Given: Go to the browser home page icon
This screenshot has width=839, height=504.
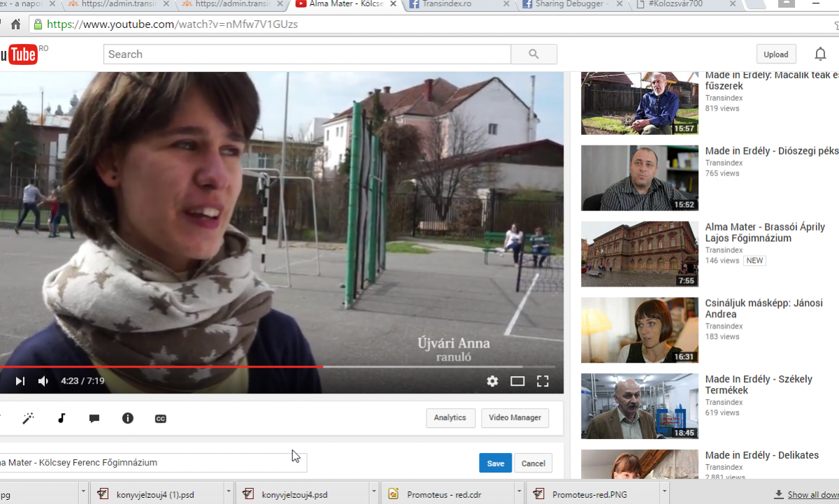Looking at the screenshot, I should 15,24.
